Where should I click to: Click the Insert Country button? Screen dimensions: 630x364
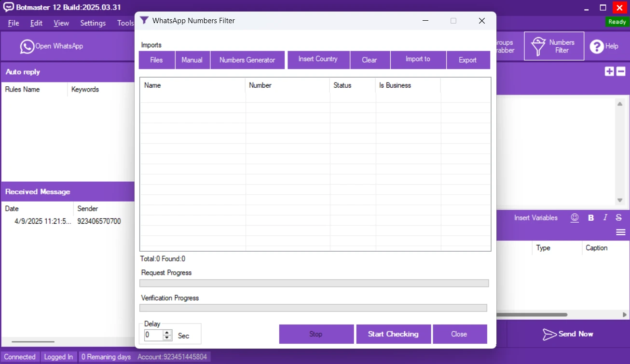(318, 60)
